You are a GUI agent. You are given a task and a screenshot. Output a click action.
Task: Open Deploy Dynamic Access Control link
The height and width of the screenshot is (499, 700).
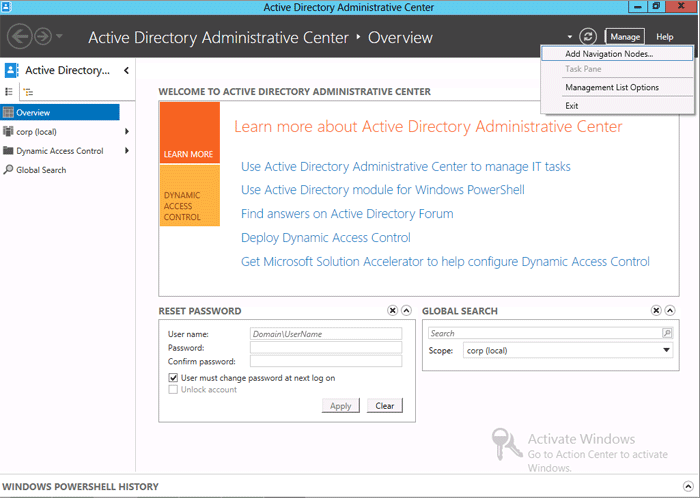(325, 238)
